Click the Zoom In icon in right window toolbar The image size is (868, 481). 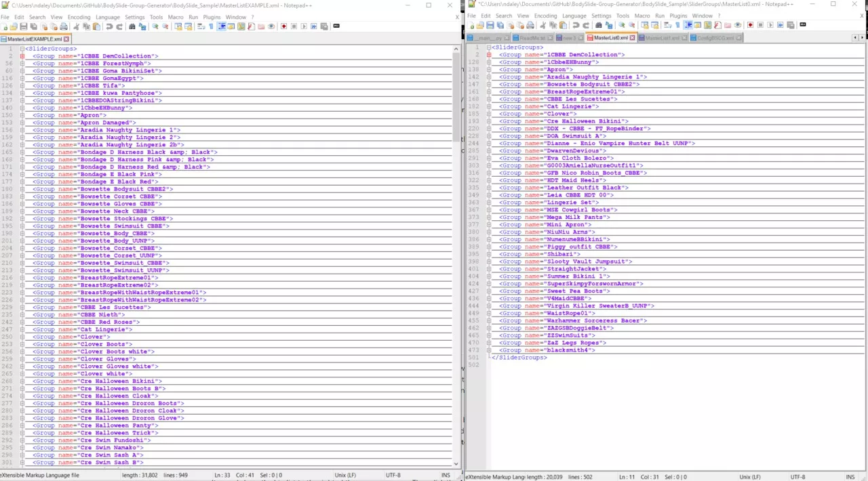pos(622,25)
